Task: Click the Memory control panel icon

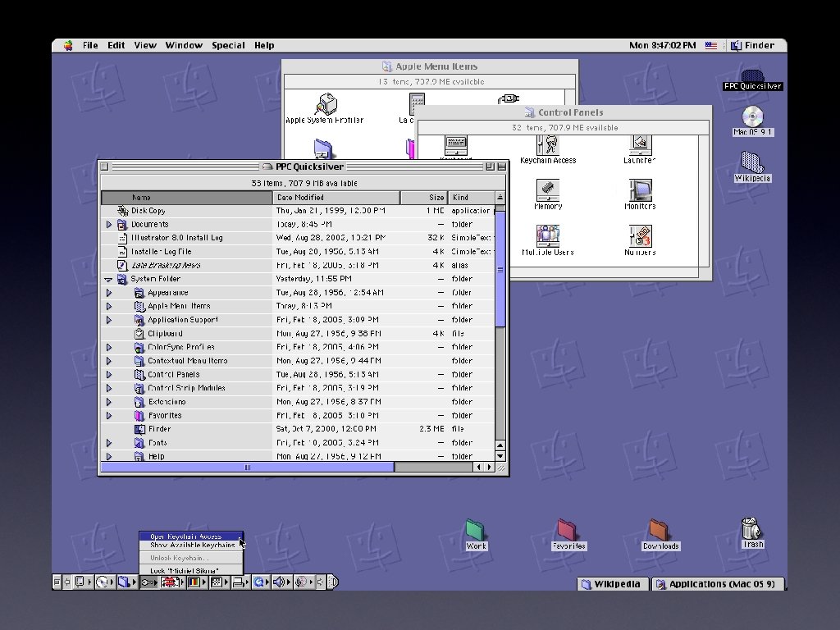Action: tap(548, 191)
